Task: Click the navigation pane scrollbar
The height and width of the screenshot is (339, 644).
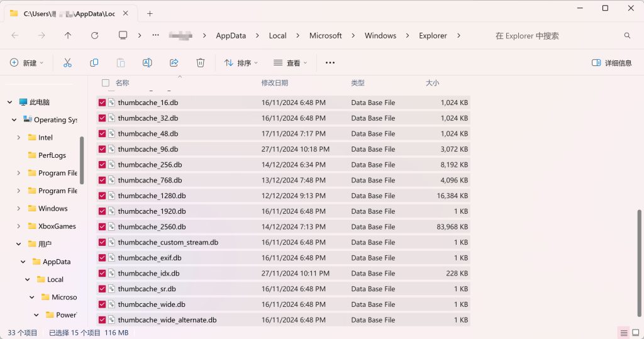Action: pos(82,160)
